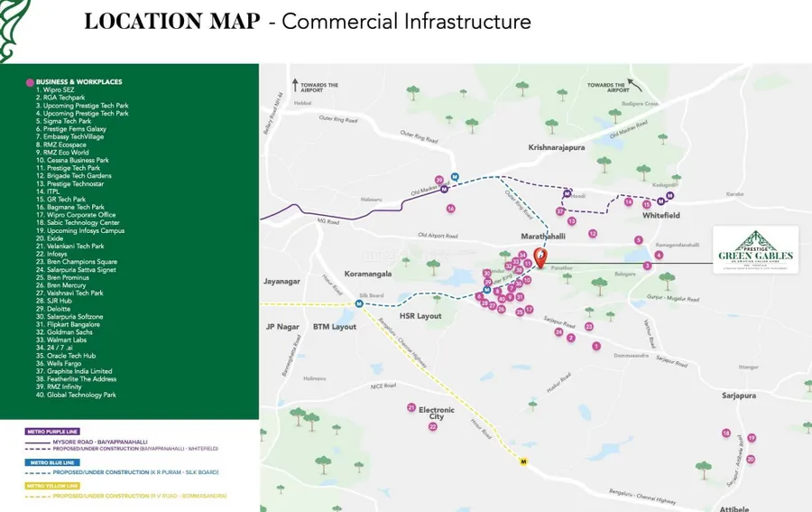
Task: Select marker 1 for Wipro SEZ on map
Action: click(596, 346)
